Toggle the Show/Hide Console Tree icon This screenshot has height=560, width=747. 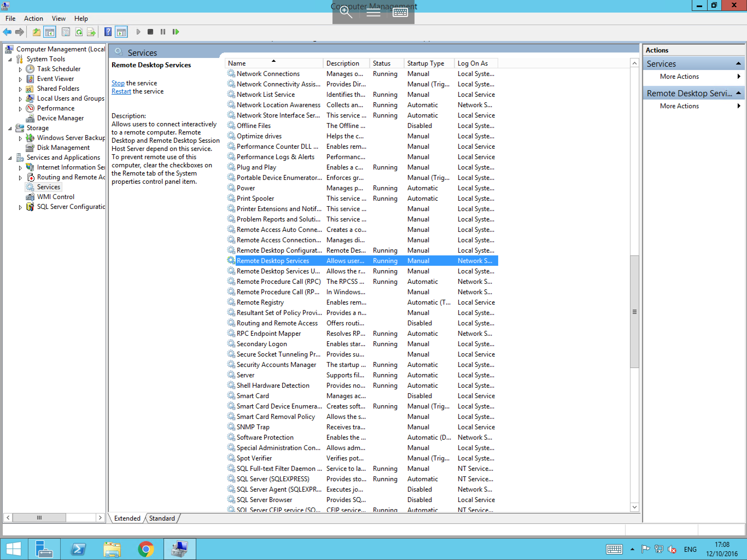pyautogui.click(x=50, y=32)
